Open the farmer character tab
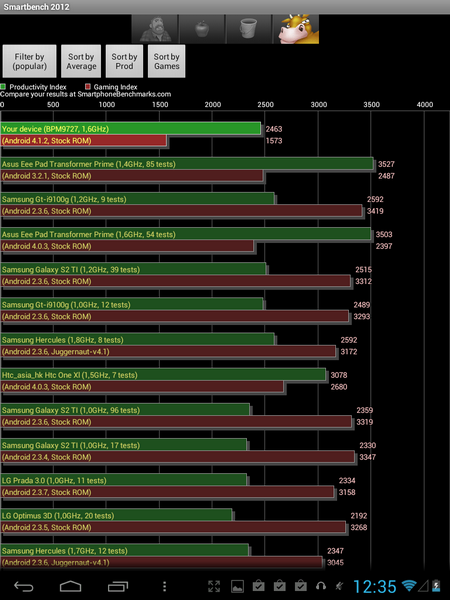Screen dimensions: 450x600 click(x=155, y=29)
